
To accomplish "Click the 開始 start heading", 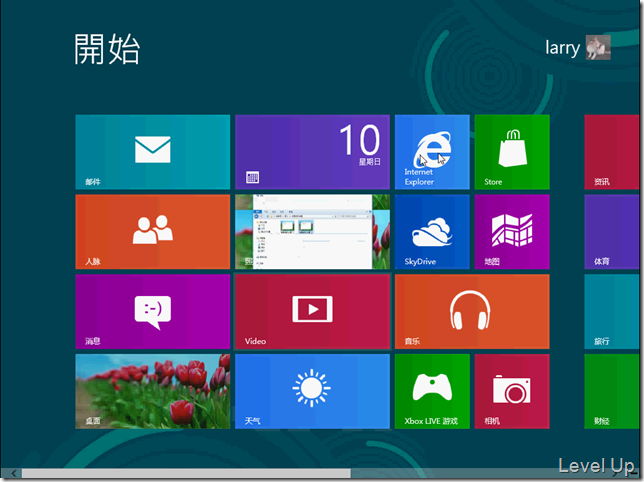I will [x=107, y=49].
